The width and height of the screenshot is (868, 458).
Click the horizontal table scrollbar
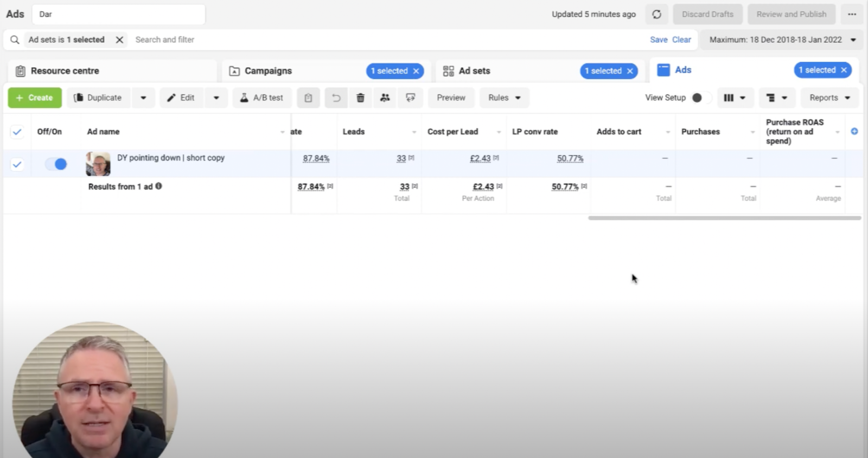pyautogui.click(x=725, y=218)
